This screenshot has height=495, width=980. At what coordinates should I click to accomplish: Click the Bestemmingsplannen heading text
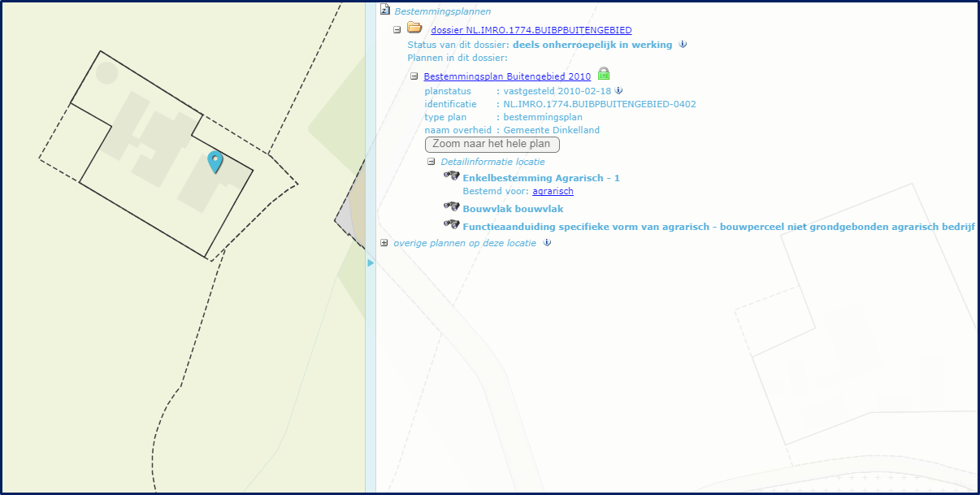[x=442, y=11]
